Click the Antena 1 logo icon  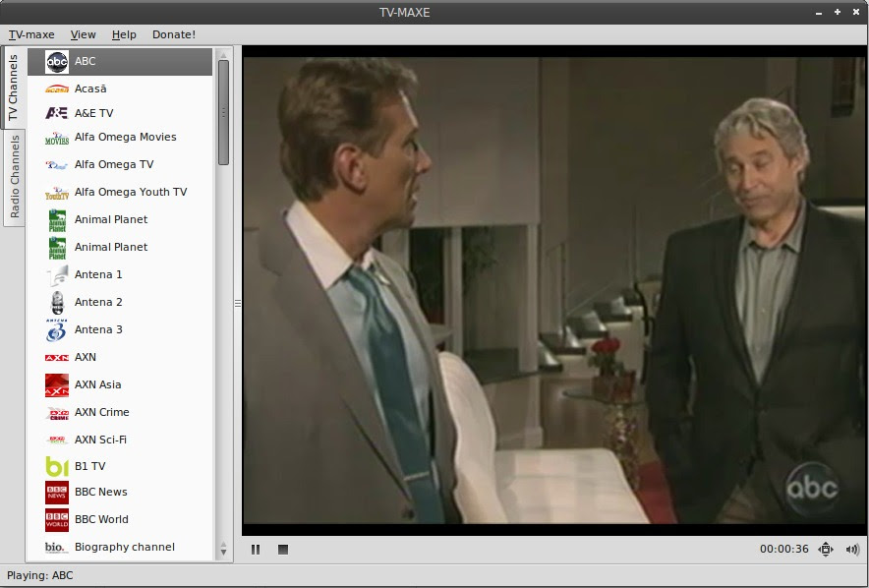point(57,275)
